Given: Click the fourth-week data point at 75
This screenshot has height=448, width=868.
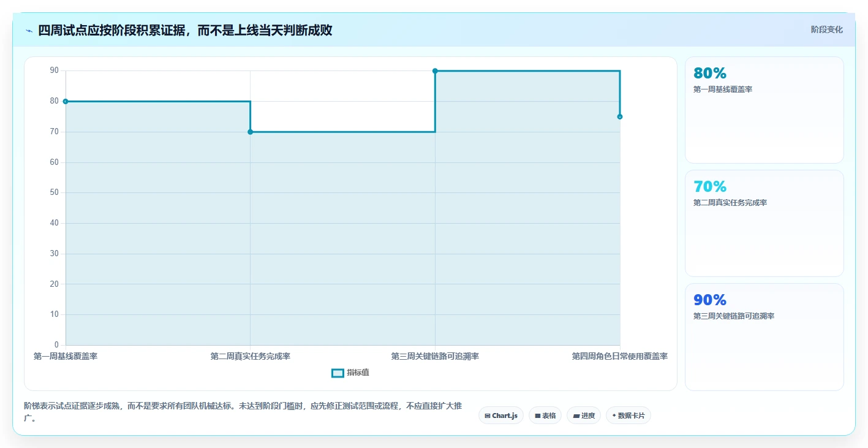Looking at the screenshot, I should click(x=620, y=116).
